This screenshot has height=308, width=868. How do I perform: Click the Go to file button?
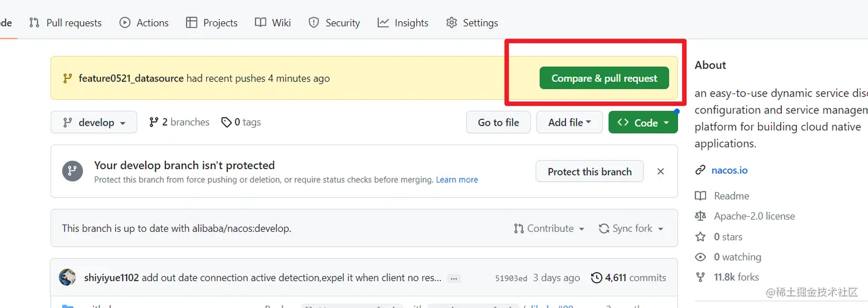[498, 122]
